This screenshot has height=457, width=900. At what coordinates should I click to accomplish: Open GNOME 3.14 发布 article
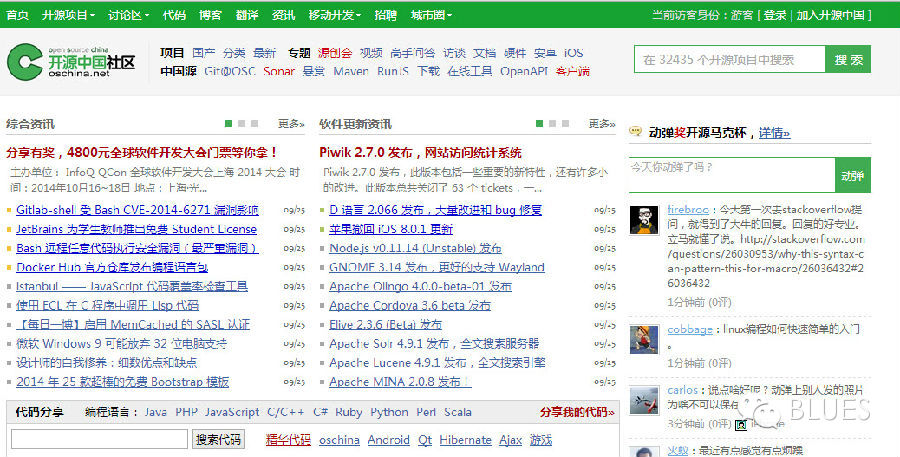tap(437, 268)
